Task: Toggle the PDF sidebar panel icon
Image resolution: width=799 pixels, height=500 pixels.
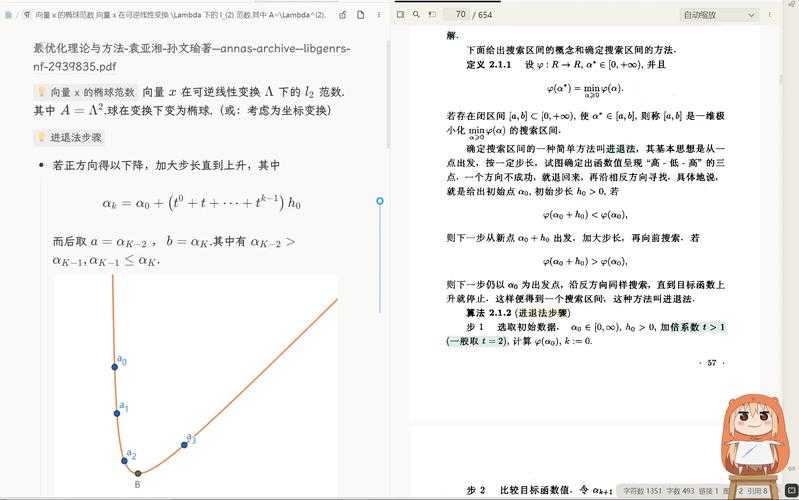Action: tap(401, 15)
